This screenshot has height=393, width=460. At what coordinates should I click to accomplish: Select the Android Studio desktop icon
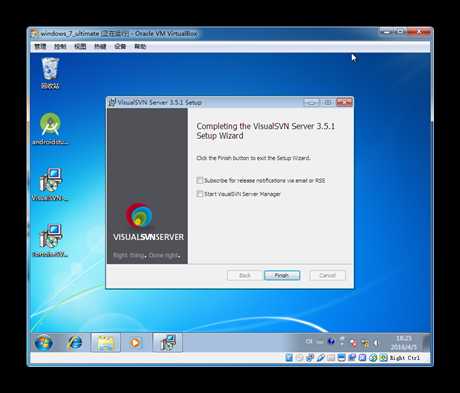point(50,128)
